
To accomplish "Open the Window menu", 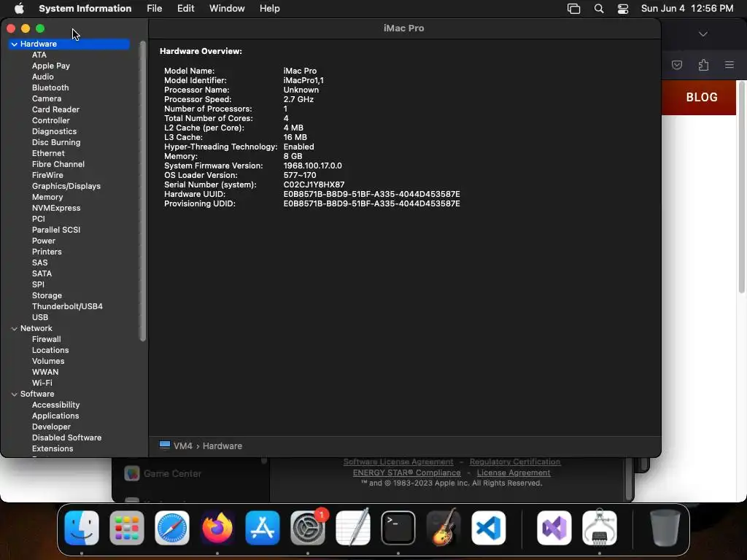I will click(227, 9).
